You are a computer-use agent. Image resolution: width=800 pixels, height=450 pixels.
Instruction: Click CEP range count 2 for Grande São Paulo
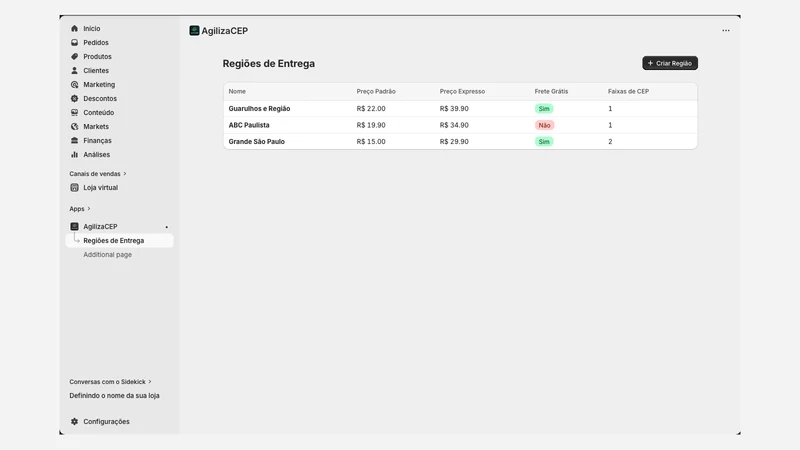(x=610, y=141)
